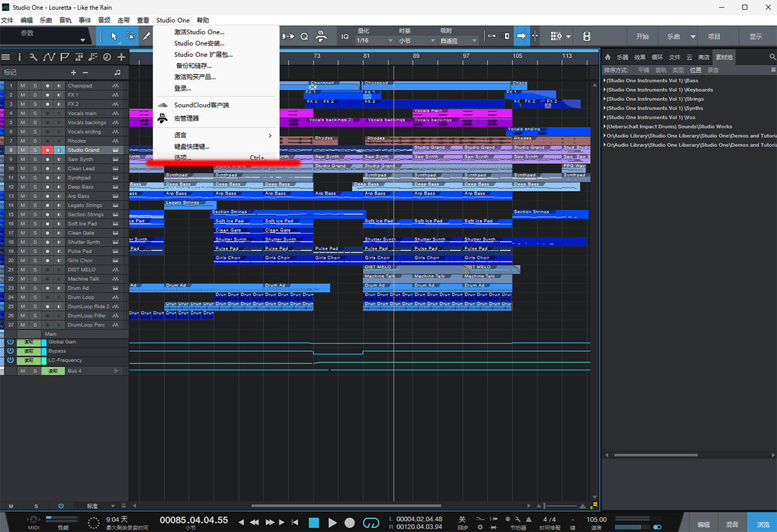
Task: Open marker track flag icon
Action: (x=64, y=57)
